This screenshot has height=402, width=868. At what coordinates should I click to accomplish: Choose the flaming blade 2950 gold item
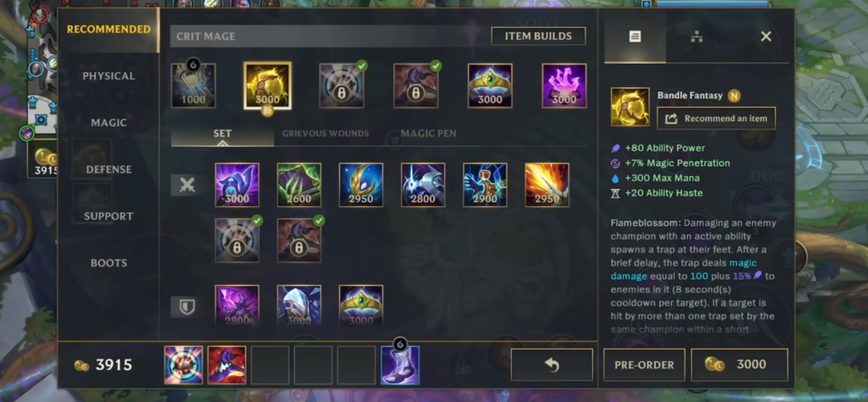tap(547, 185)
